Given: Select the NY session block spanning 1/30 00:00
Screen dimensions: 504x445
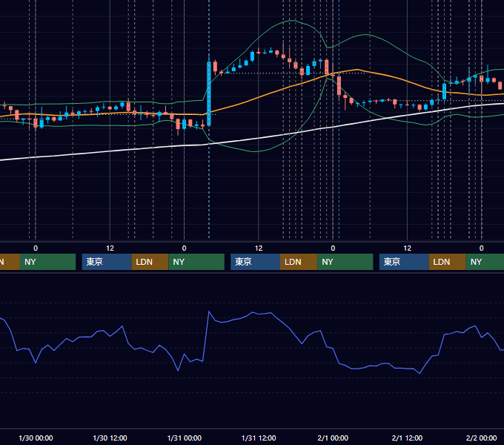Looking at the screenshot, I should click(x=47, y=262).
